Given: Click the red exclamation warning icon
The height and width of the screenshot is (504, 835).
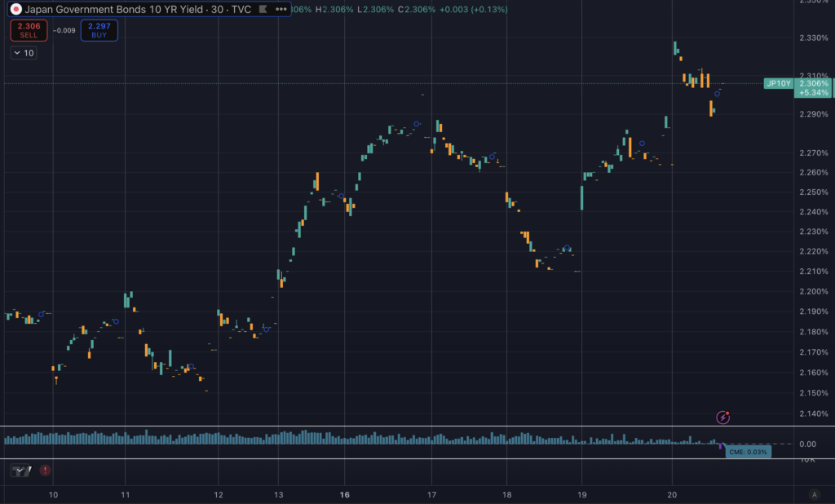Looking at the screenshot, I should click(x=45, y=470).
